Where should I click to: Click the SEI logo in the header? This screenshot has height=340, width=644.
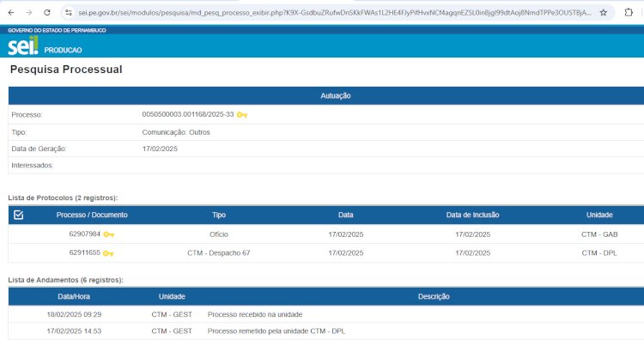click(23, 46)
